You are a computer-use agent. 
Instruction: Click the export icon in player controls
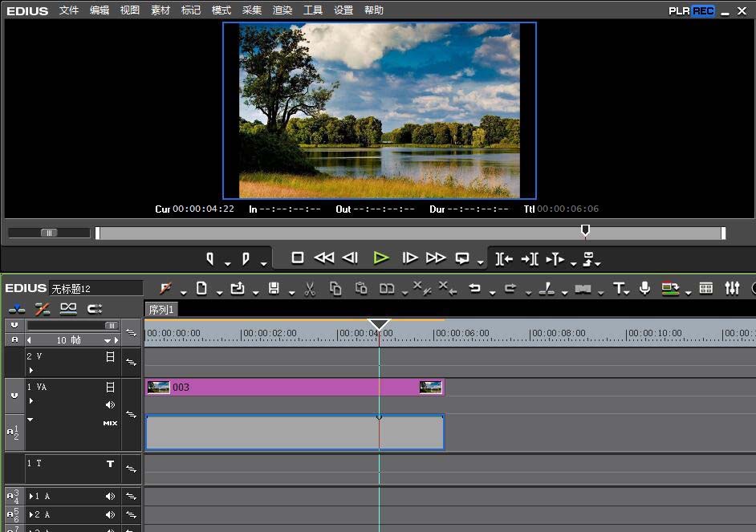pyautogui.click(x=588, y=258)
